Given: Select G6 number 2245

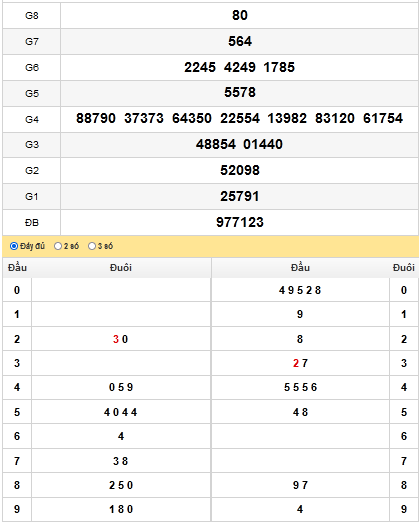Looking at the screenshot, I should (200, 67).
